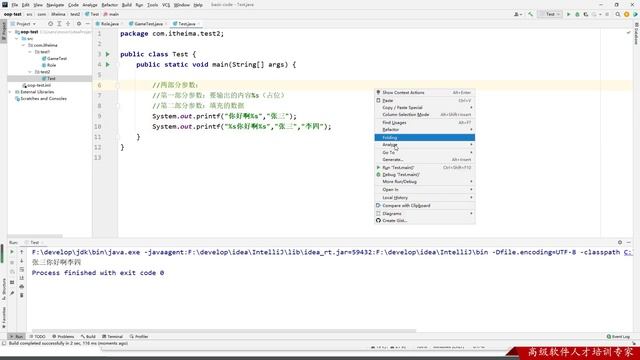
Task: Toggle tool window quick-access square in status bar
Action: point(4,343)
